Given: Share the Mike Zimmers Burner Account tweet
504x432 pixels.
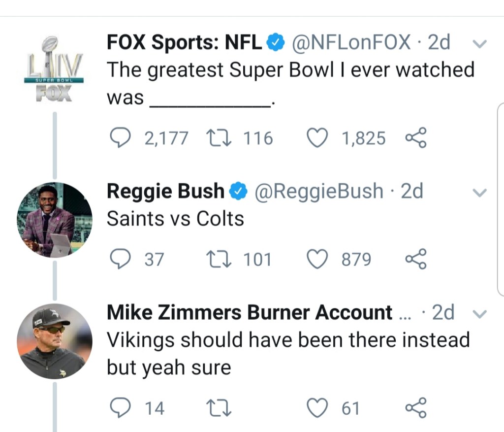Looking at the screenshot, I should 416,408.
